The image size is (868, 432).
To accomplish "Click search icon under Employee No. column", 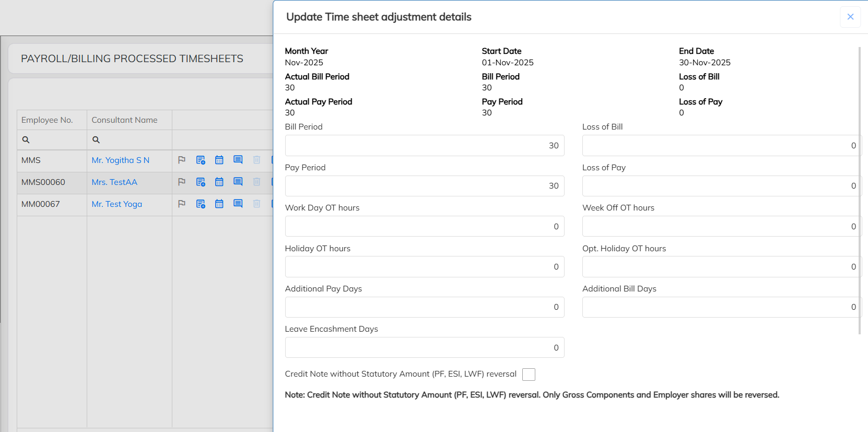I will tap(26, 140).
